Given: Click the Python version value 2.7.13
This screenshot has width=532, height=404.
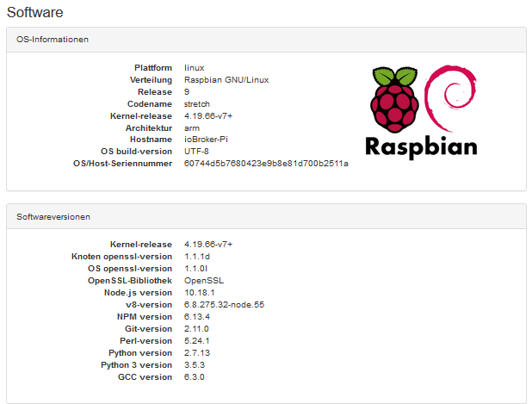Looking at the screenshot, I should 197,353.
